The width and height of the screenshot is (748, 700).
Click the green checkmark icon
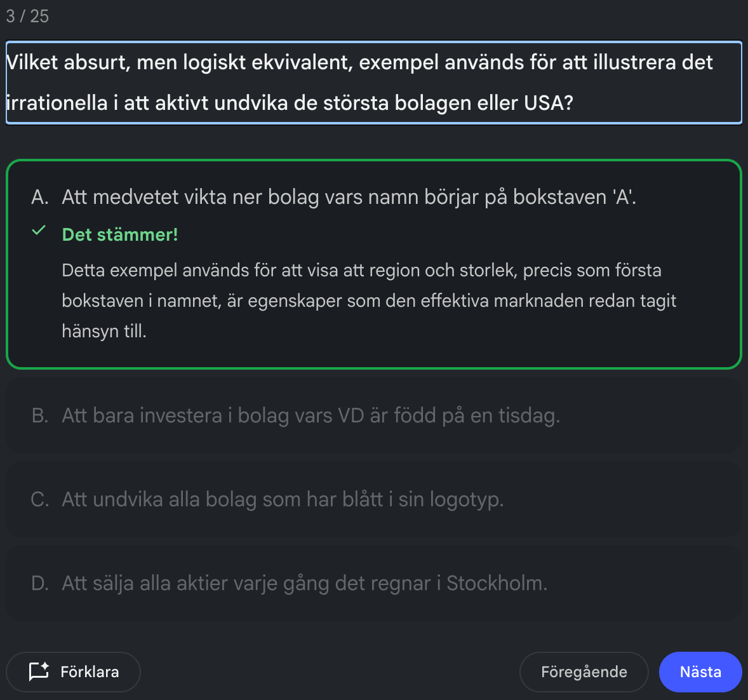(39, 231)
